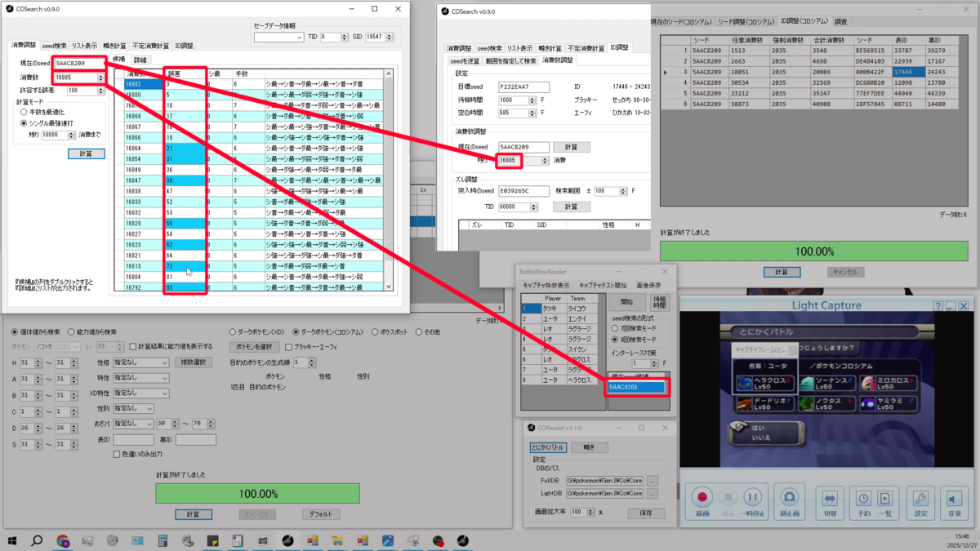Expand the 性格 dropdown set to 指定なし
Viewport: 980px width, 551px height.
pyautogui.click(x=140, y=362)
